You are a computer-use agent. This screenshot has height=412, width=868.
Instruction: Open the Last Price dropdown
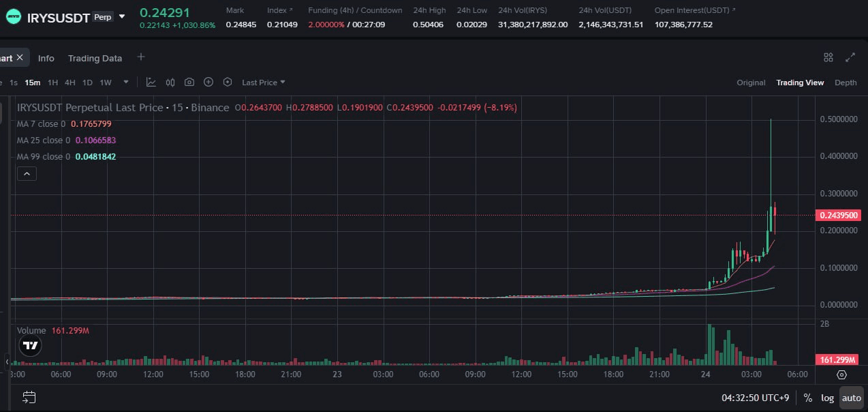[264, 83]
